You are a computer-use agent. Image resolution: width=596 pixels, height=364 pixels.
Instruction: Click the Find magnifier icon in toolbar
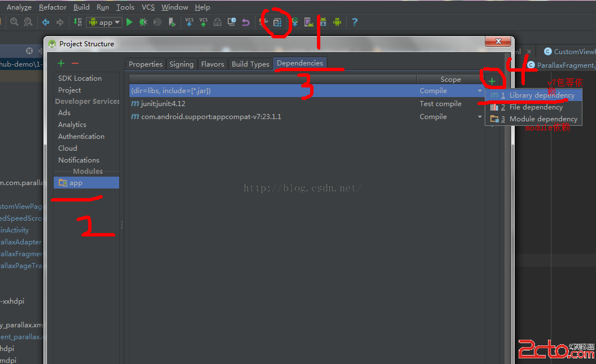15,22
